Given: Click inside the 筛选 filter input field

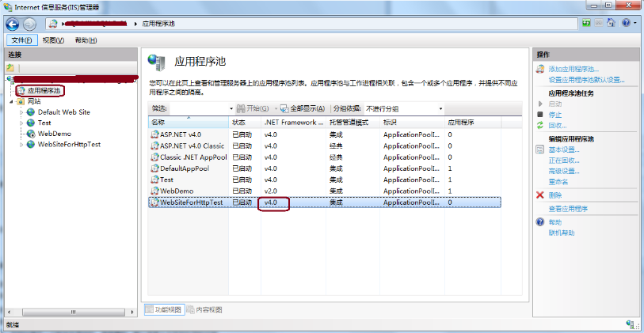Looking at the screenshot, I should click(199, 108).
